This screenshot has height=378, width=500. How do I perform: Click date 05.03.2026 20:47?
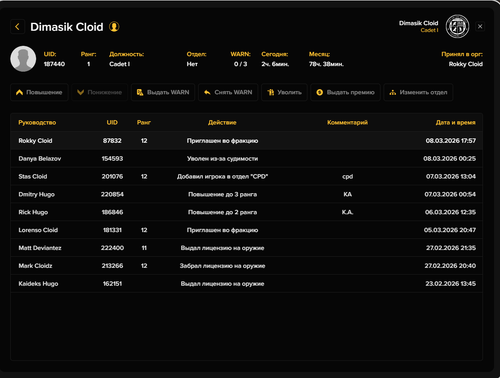[x=450, y=230]
